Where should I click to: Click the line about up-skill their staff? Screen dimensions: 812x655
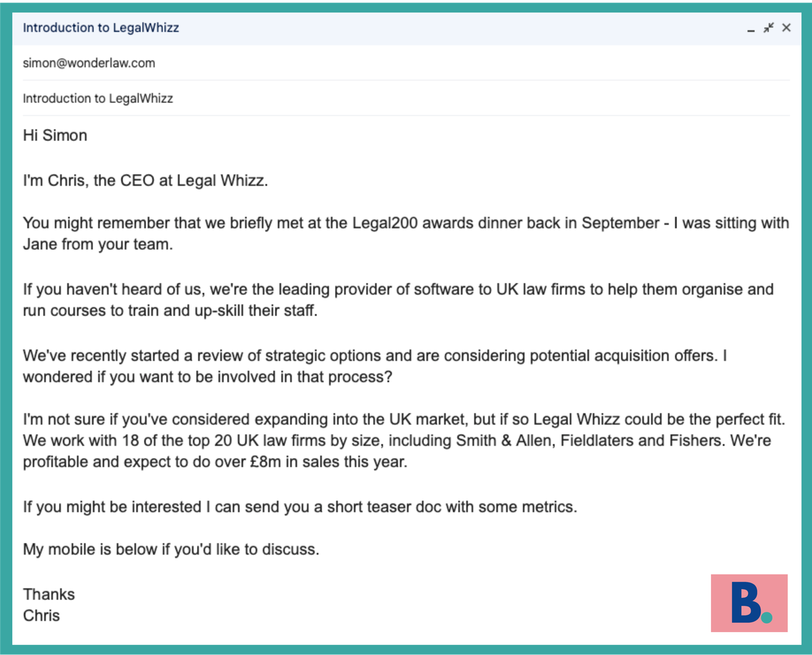pyautogui.click(x=170, y=310)
